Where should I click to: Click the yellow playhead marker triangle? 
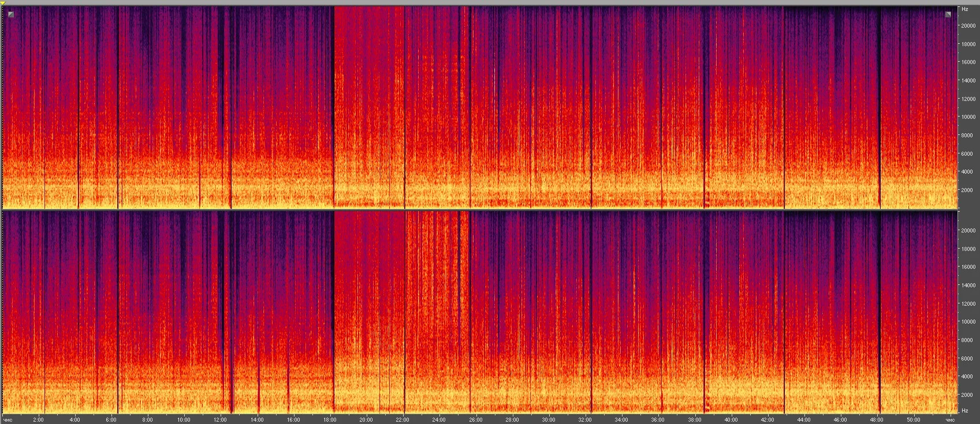click(3, 3)
